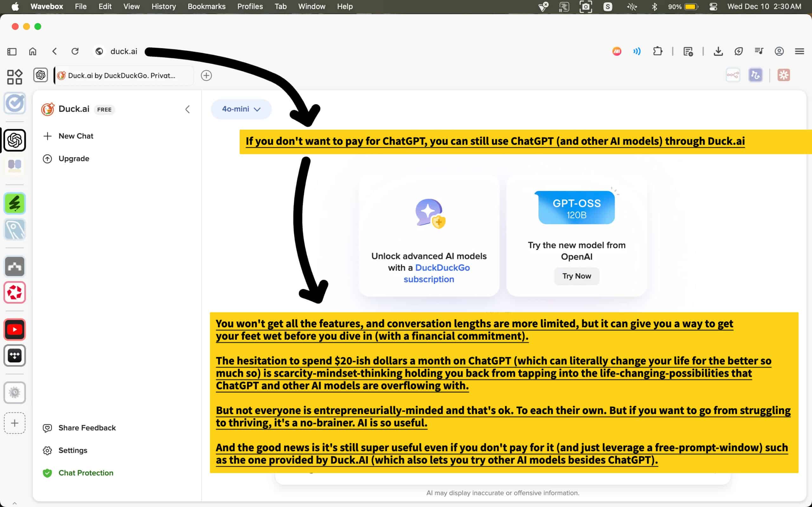Toggle Chat Protection shield

[x=47, y=473]
